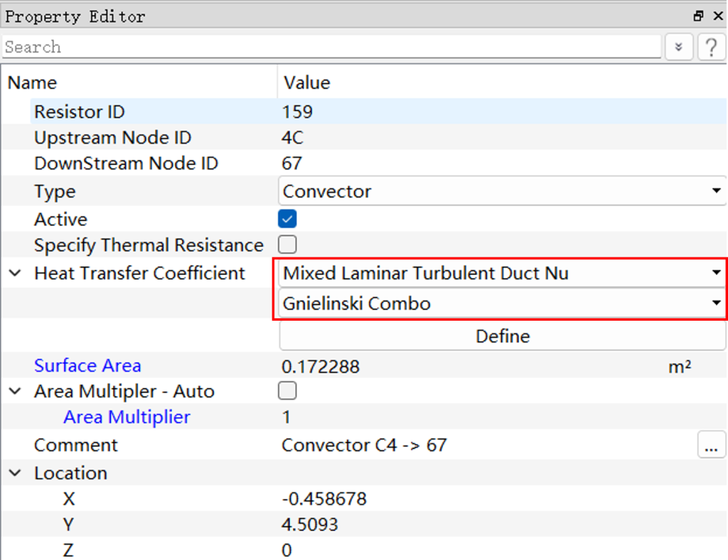
Task: Click DownStream Node ID value 67
Action: [x=292, y=164]
